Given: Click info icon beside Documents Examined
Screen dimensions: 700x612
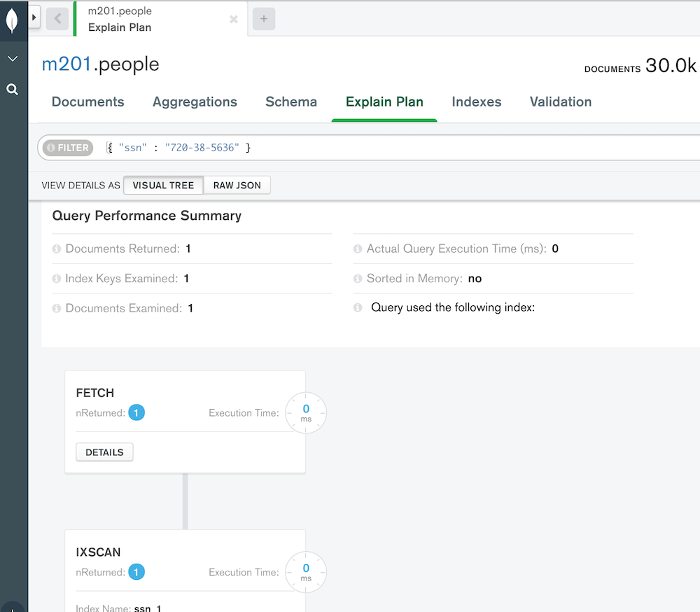Looking at the screenshot, I should [56, 308].
